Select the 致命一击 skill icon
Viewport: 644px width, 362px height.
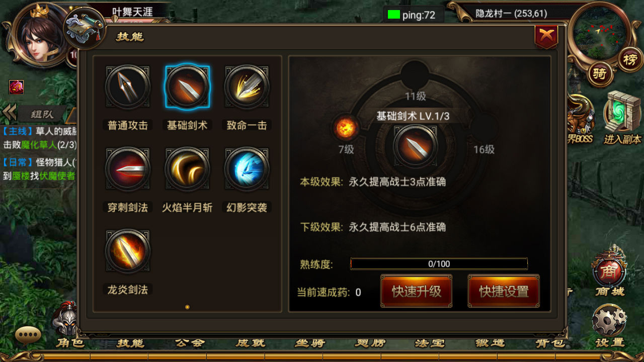[247, 87]
